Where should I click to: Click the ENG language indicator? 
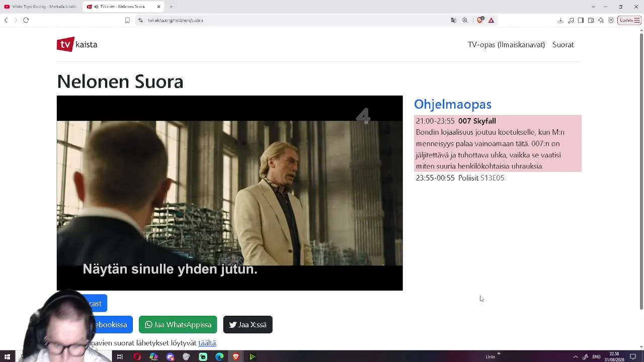click(596, 357)
